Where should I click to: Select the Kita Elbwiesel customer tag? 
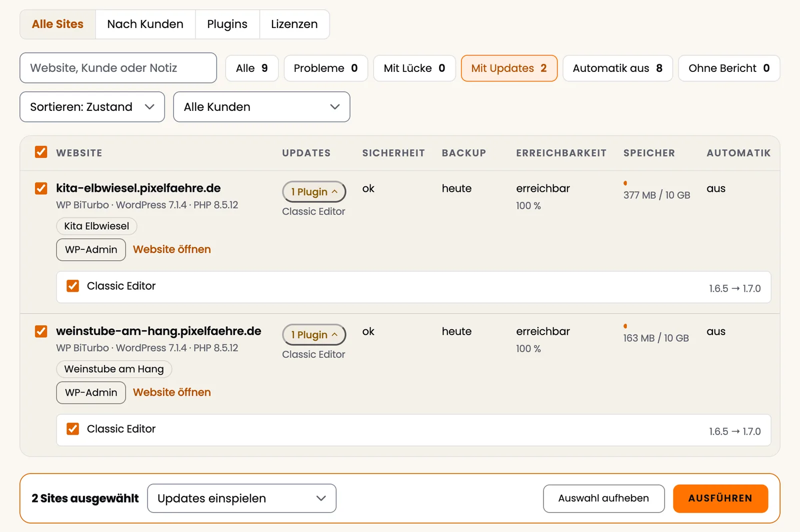pyautogui.click(x=96, y=226)
